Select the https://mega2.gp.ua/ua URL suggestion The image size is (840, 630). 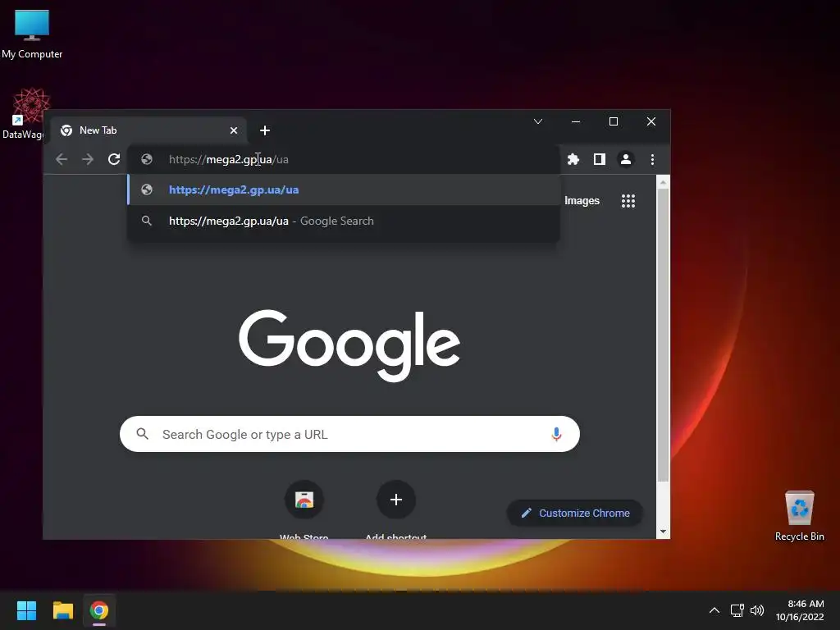[344, 189]
